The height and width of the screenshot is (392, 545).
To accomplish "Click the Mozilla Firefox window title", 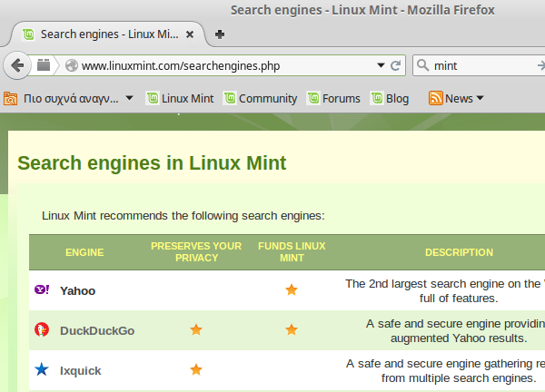I will pos(362,10).
